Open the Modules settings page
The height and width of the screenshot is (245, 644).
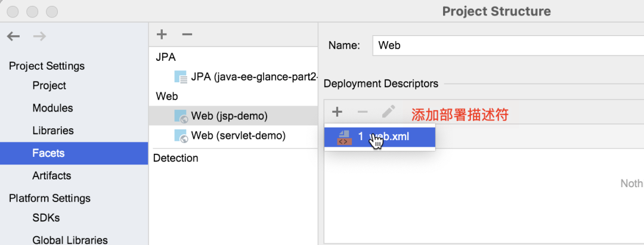pyautogui.click(x=52, y=108)
